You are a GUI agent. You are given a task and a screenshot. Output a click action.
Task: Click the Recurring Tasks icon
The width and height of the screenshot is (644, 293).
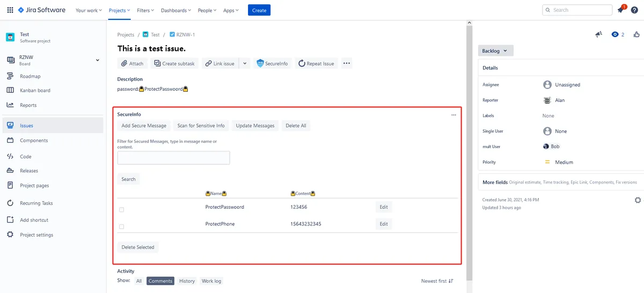coord(10,203)
